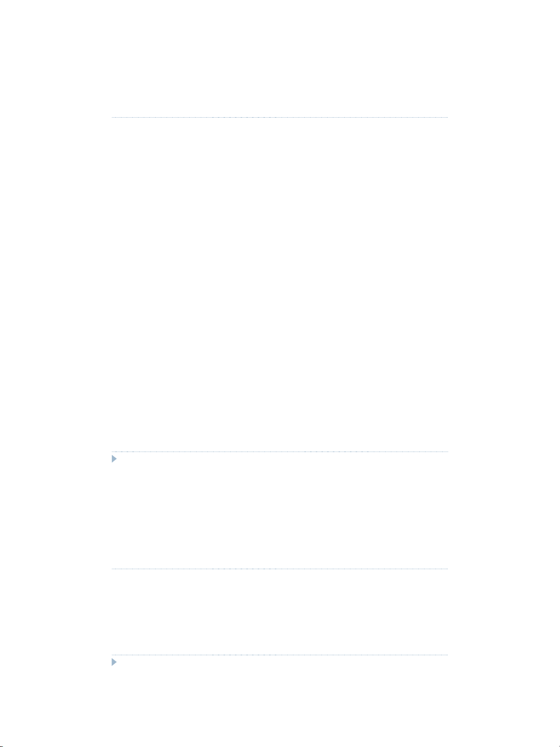Click the right end of the bottom dotted line

(x=447, y=655)
